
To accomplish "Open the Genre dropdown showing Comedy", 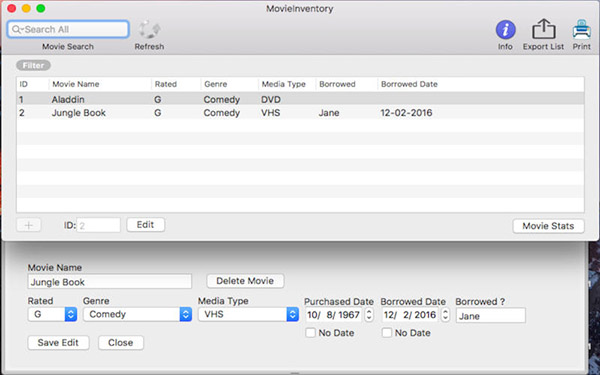I will tap(137, 314).
